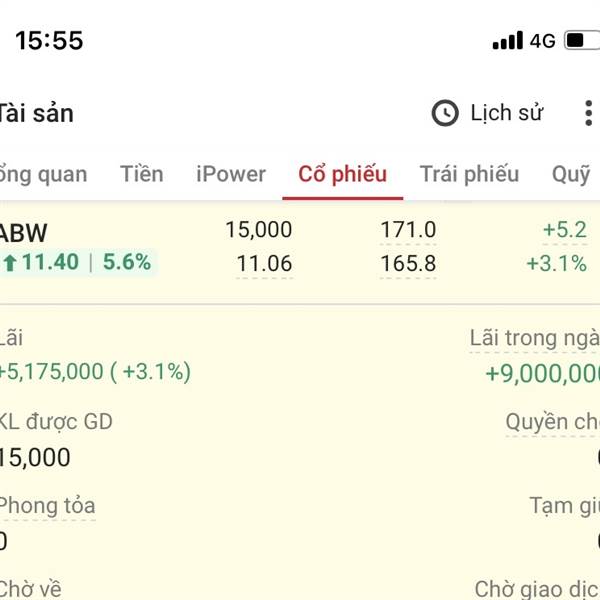600x600 pixels.
Task: Tap the Phong tỏa label
Action: (x=47, y=506)
